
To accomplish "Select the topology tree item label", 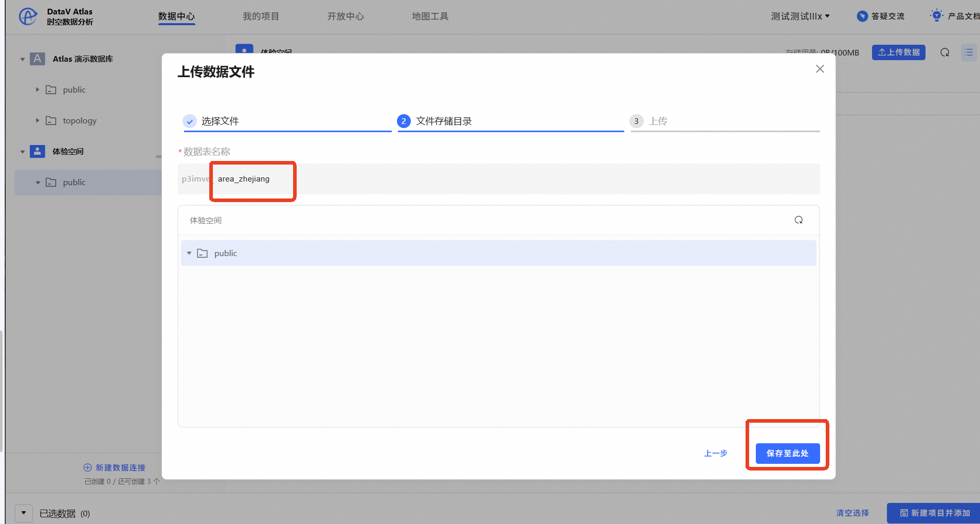I will 80,120.
